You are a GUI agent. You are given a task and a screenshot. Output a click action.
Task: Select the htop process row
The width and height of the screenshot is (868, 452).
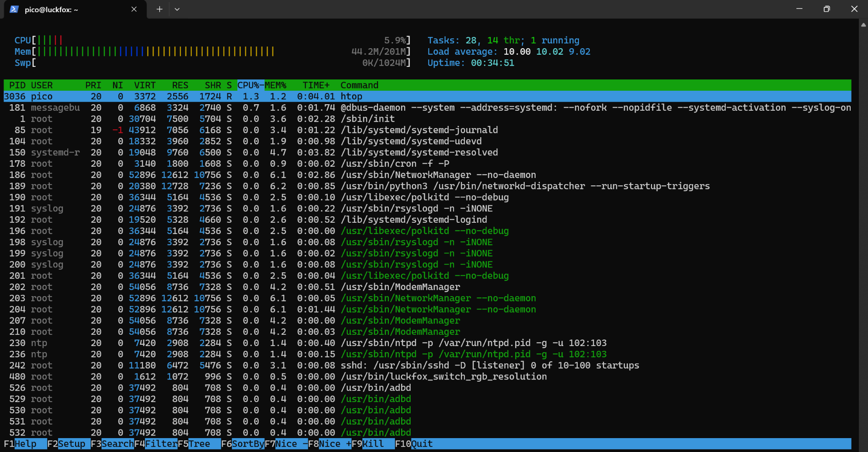[427, 96]
